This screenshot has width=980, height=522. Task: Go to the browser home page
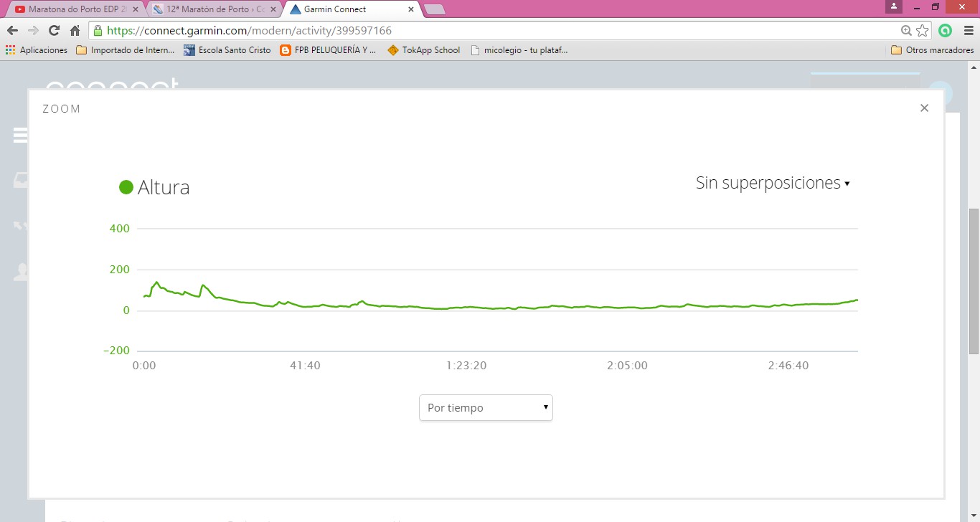[x=75, y=31]
